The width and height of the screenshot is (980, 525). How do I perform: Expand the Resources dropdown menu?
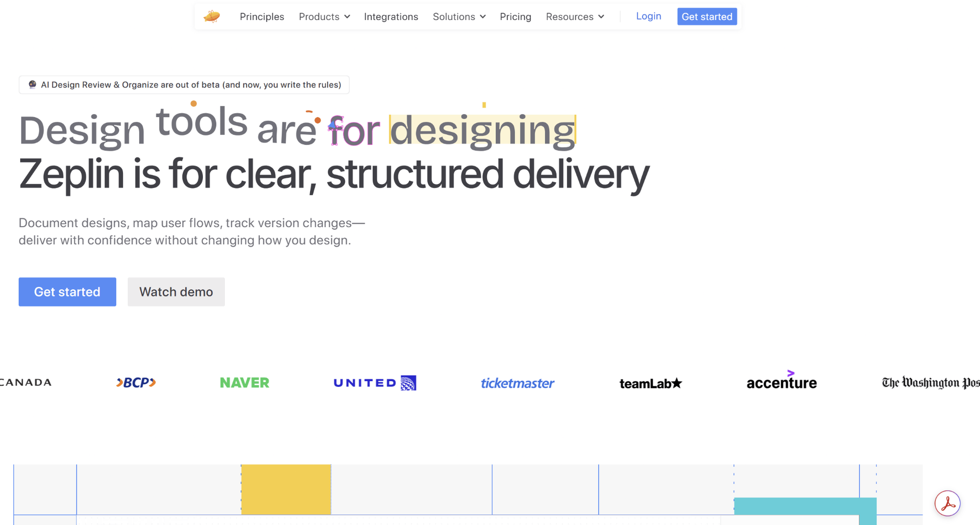pyautogui.click(x=575, y=17)
